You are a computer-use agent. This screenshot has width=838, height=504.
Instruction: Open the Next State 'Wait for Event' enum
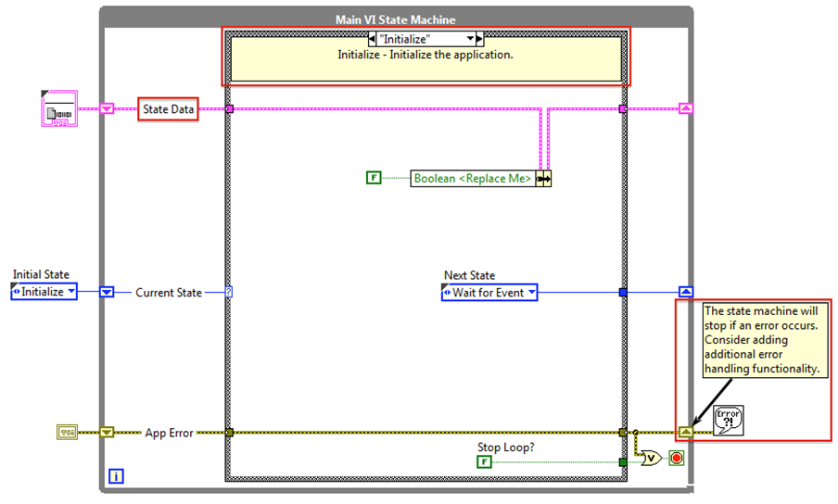point(489,293)
